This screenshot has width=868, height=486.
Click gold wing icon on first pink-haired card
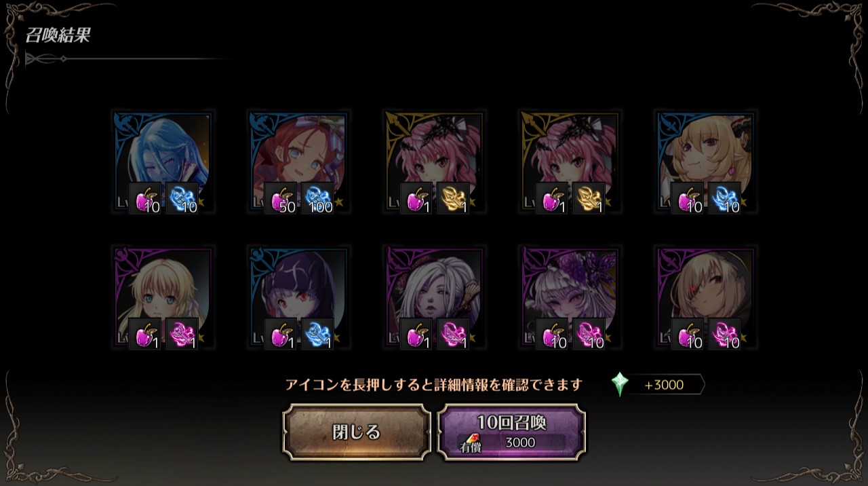(x=453, y=199)
